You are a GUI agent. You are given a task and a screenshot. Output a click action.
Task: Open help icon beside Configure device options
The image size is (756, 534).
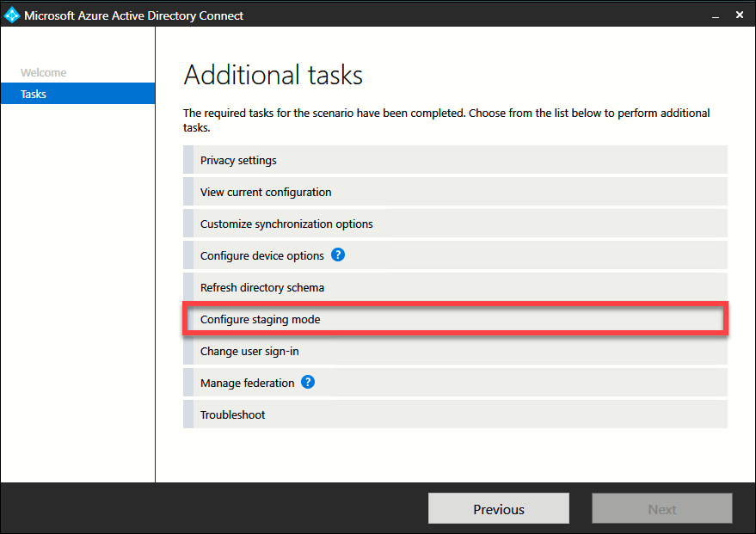coord(338,255)
